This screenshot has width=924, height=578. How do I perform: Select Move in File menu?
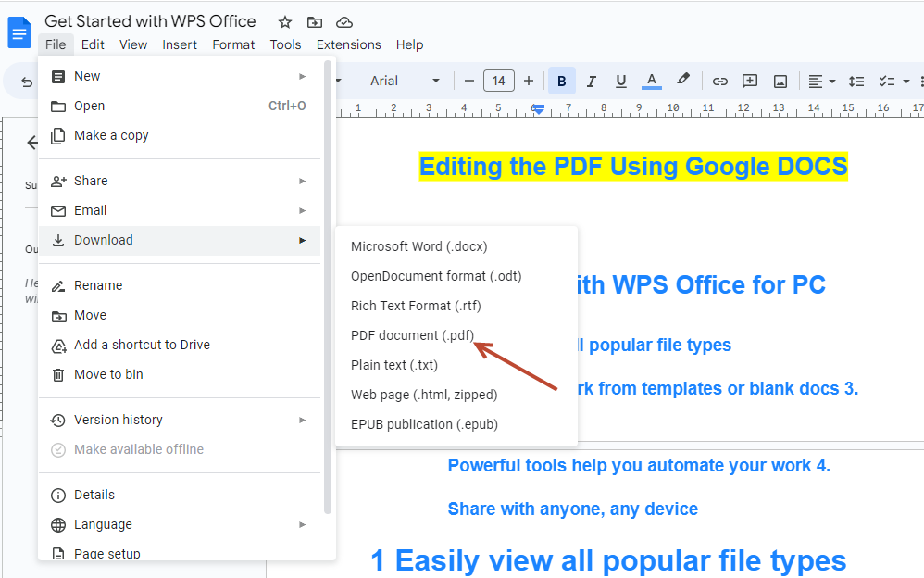pyautogui.click(x=180, y=315)
